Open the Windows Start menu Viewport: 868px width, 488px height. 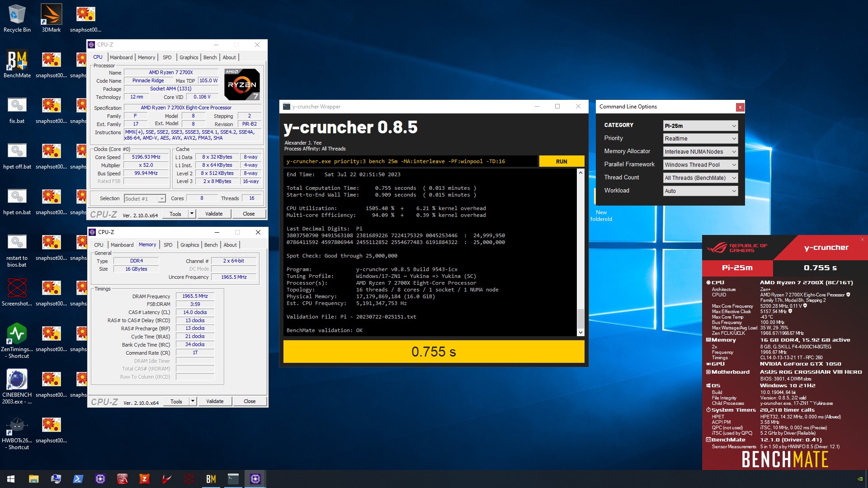click(11, 479)
